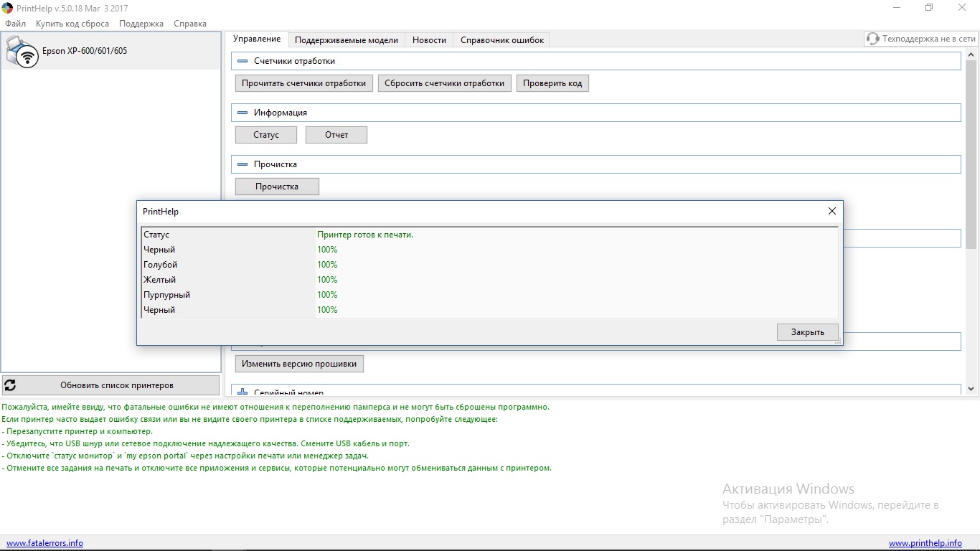Open the Новости tab
This screenshot has width=980, height=551.
(429, 40)
